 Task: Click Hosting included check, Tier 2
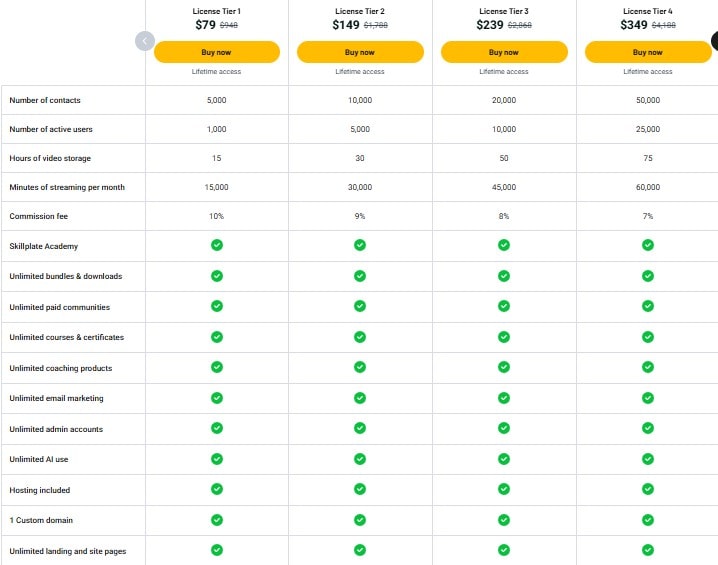pos(360,489)
